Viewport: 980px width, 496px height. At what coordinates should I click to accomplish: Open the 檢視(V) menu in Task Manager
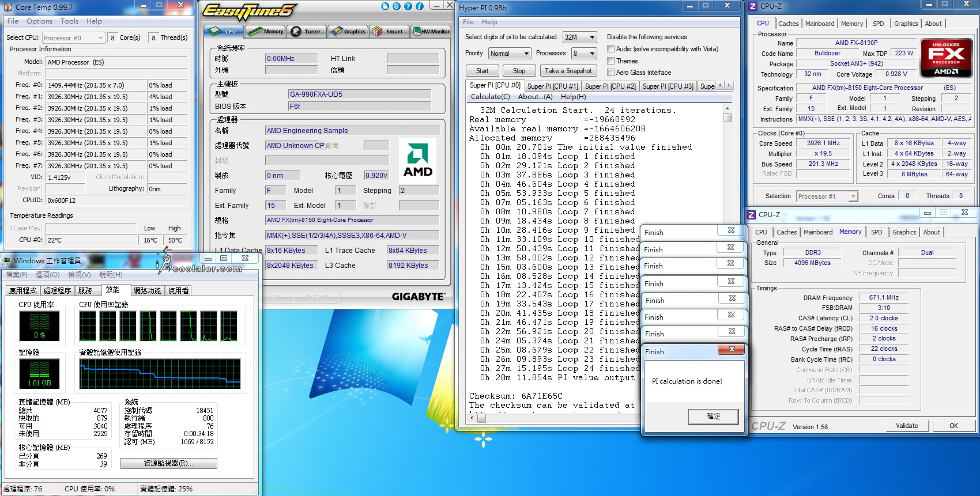click(x=79, y=275)
